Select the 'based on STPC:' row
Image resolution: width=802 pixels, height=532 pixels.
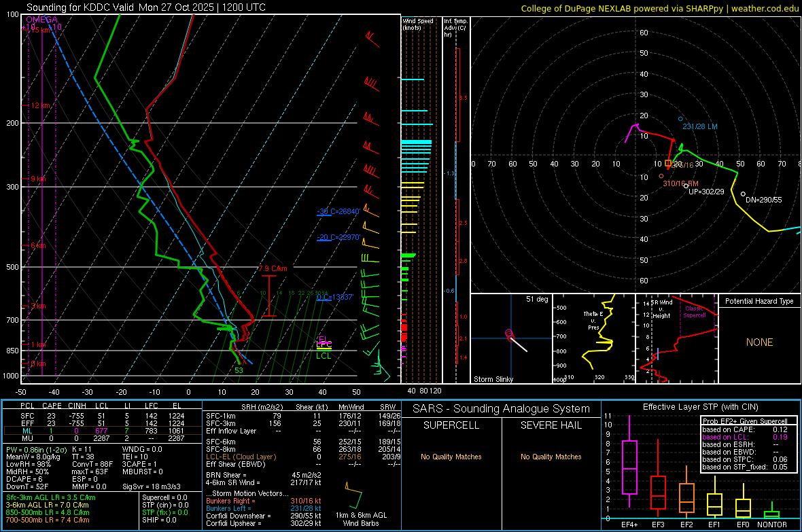click(745, 459)
